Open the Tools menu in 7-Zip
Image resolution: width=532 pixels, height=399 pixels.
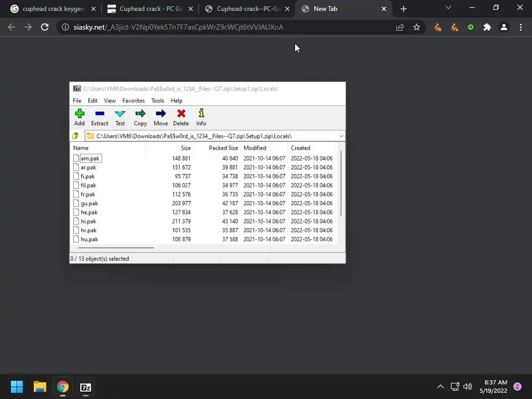[157, 100]
